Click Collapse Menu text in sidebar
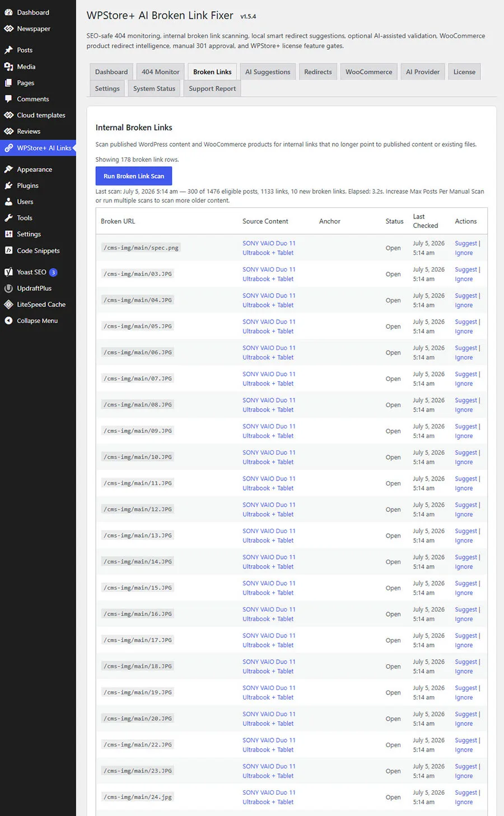The width and height of the screenshot is (504, 816). [x=38, y=320]
